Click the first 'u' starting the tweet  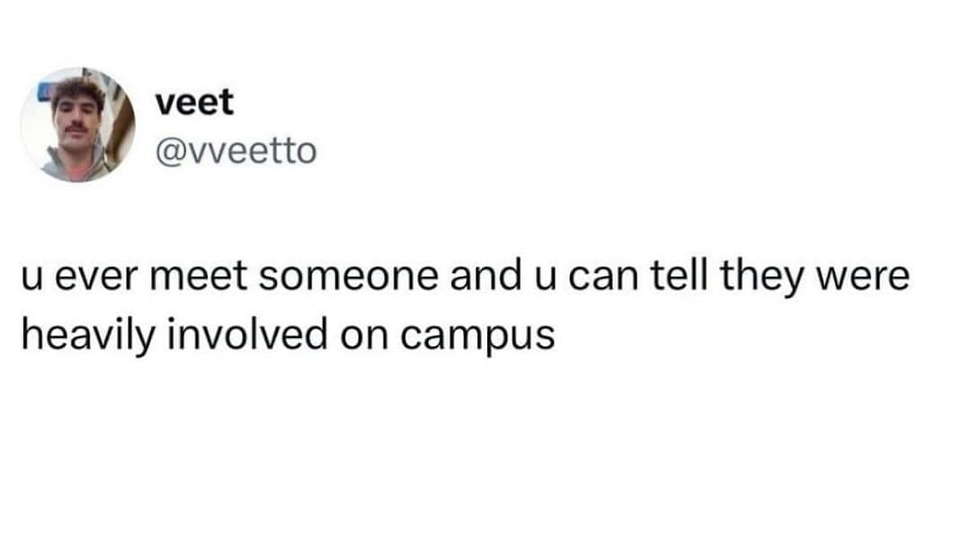tap(31, 278)
